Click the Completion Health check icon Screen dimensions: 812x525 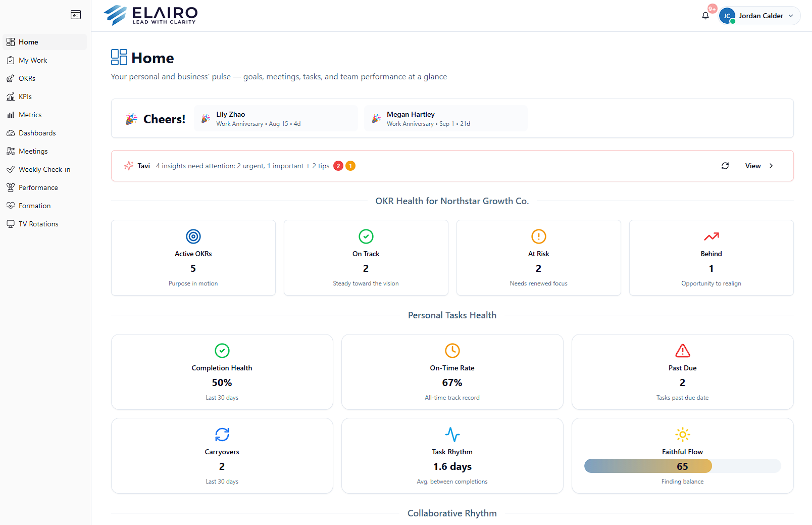pos(222,351)
